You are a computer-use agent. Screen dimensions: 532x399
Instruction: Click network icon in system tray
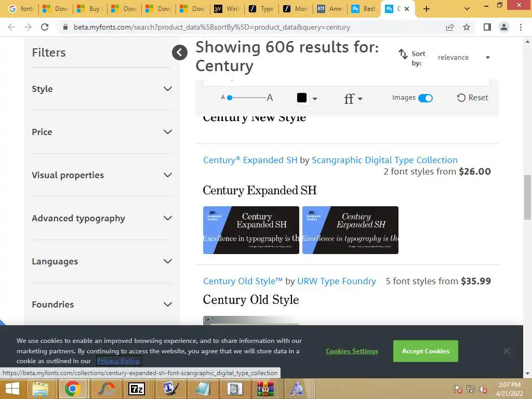(x=471, y=389)
